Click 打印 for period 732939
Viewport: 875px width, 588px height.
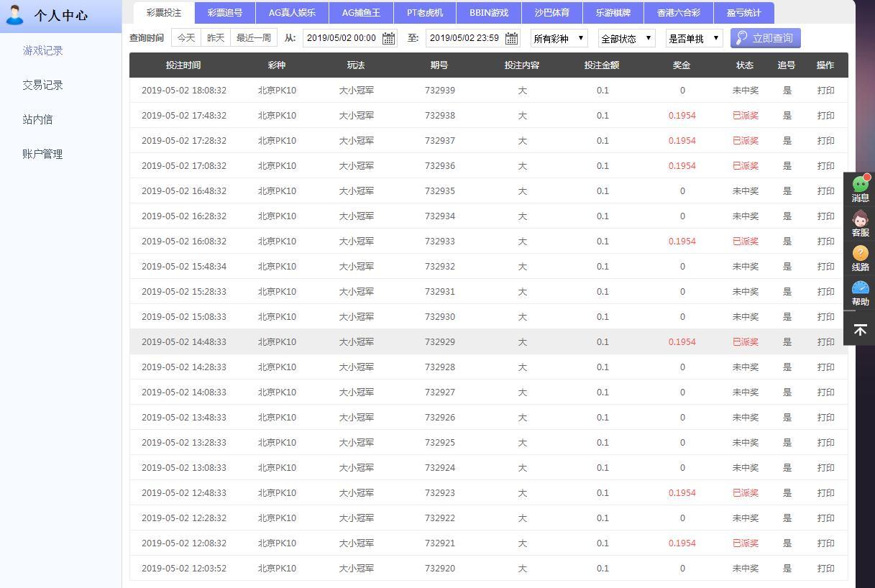825,91
